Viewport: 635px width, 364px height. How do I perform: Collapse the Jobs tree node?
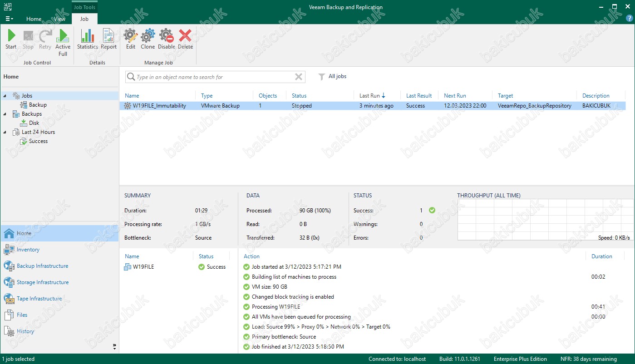[5, 96]
